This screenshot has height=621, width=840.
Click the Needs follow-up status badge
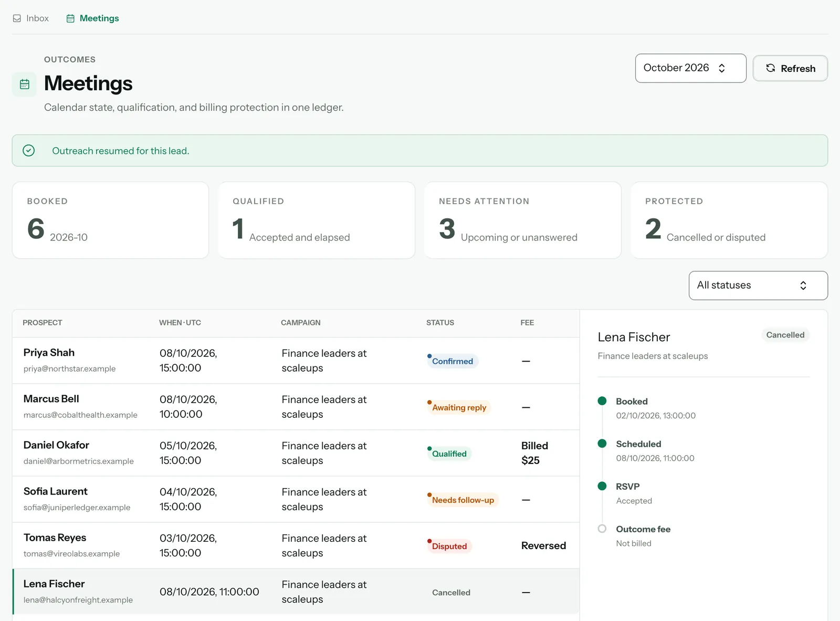tap(463, 500)
